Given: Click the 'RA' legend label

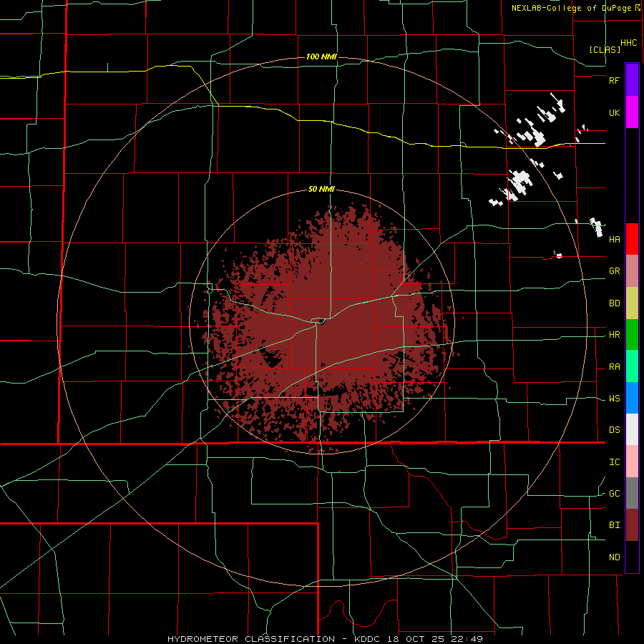Looking at the screenshot, I should [x=614, y=367].
